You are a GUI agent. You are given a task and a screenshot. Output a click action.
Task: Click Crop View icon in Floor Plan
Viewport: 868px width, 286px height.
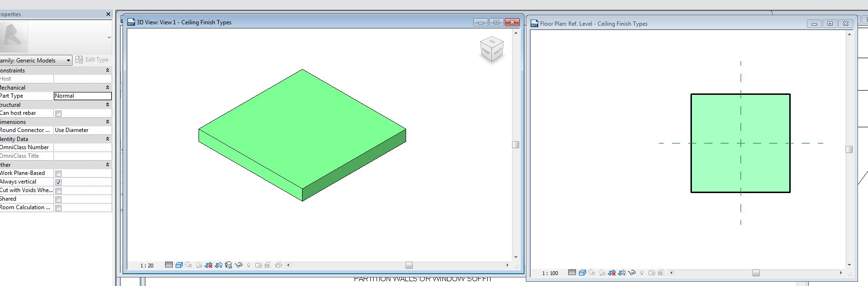pyautogui.click(x=612, y=273)
